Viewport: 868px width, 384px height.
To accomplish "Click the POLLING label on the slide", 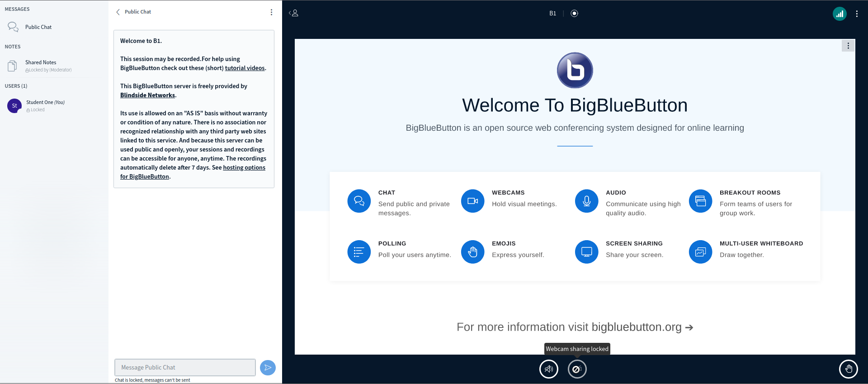I will 392,244.
